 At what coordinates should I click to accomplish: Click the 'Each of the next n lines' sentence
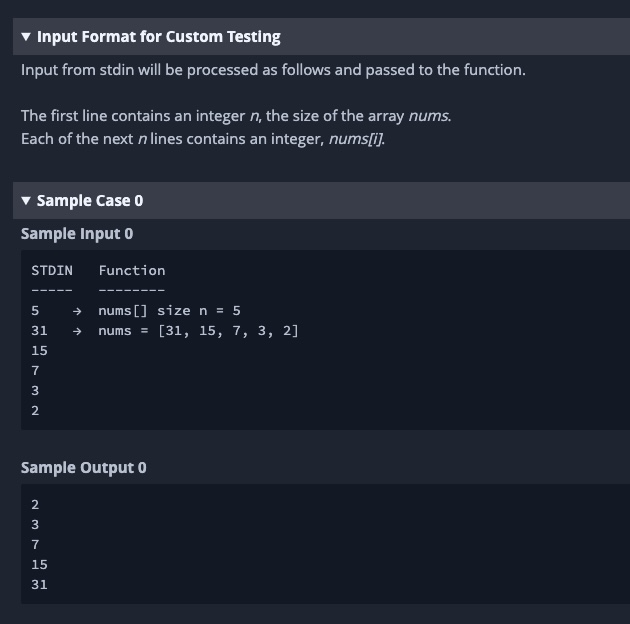[202, 138]
